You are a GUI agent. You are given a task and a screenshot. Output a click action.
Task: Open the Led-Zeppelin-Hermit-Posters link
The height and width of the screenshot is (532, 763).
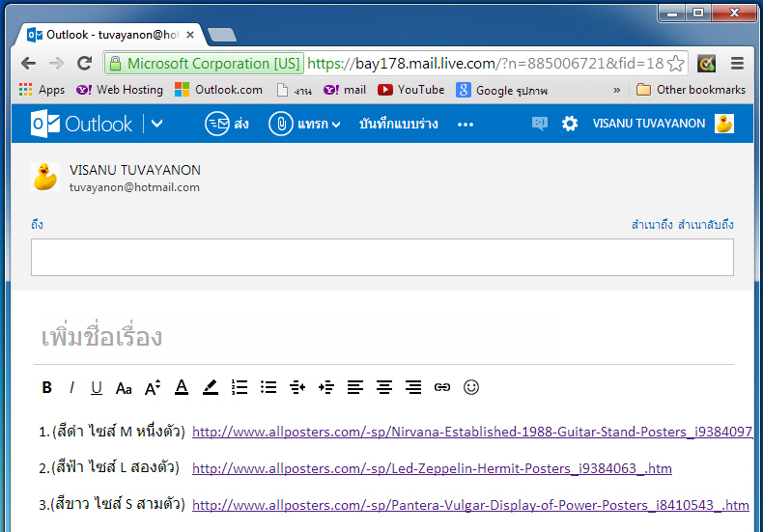click(x=432, y=468)
